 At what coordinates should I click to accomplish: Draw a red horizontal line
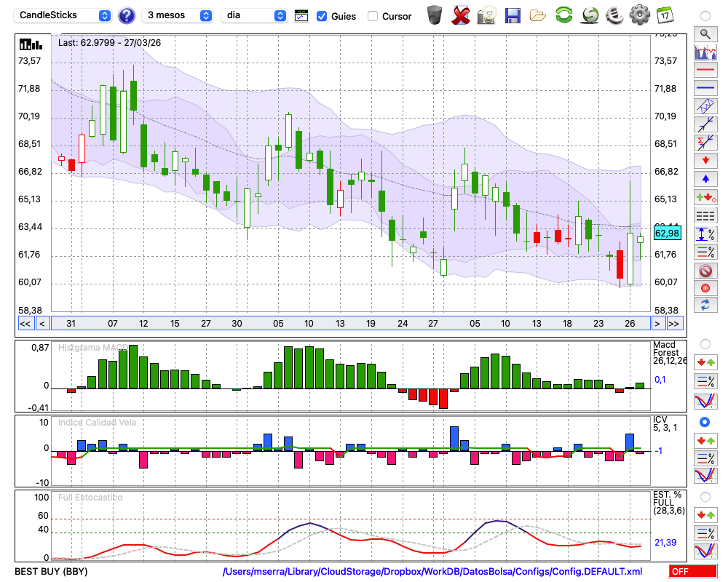pyautogui.click(x=705, y=71)
